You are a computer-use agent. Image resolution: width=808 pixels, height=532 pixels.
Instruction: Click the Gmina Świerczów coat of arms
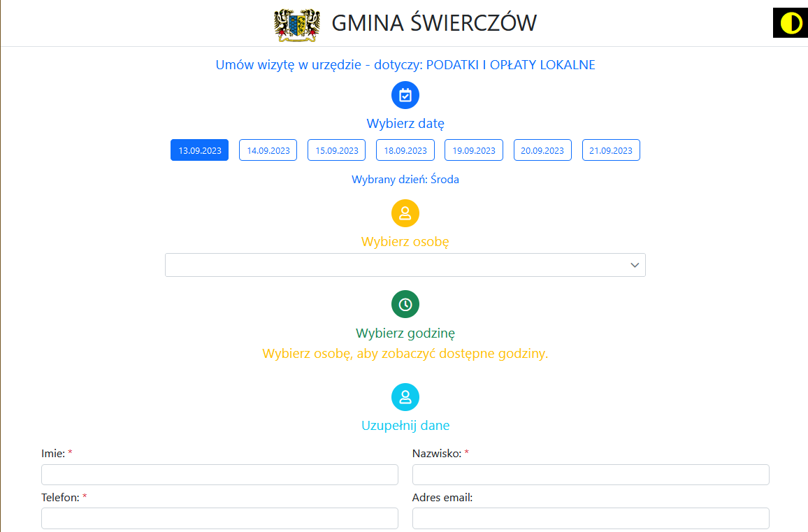pos(297,24)
